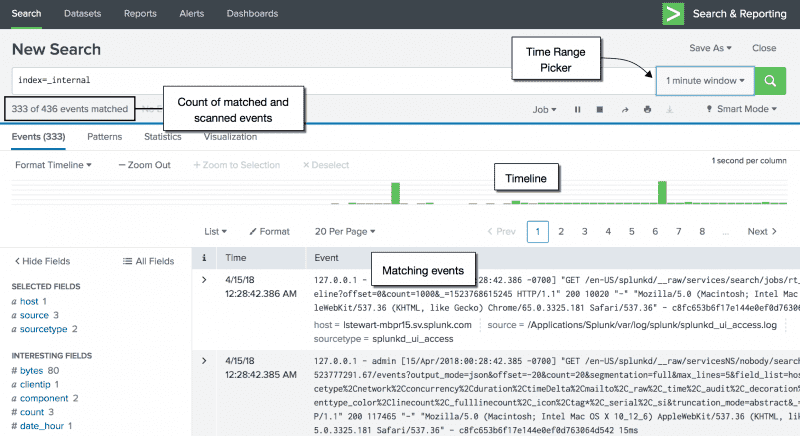Go to results page 6
This screenshot has width=800, height=436.
[x=655, y=232]
